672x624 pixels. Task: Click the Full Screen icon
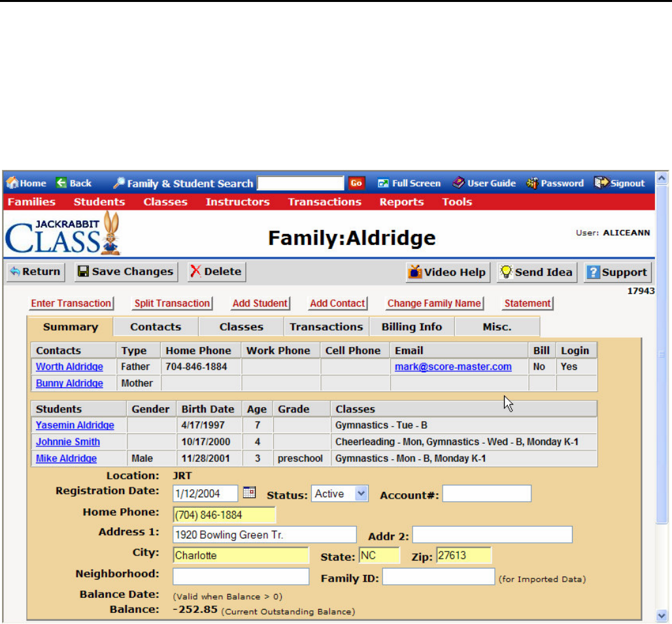382,184
